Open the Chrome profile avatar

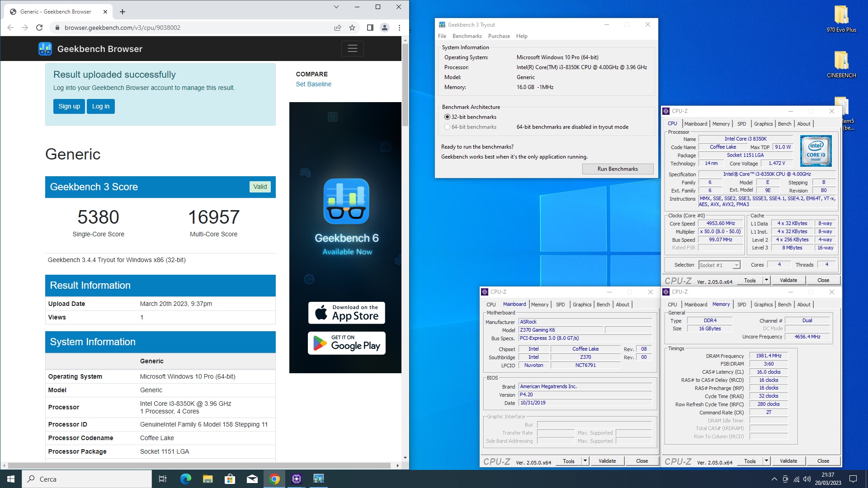(x=385, y=28)
